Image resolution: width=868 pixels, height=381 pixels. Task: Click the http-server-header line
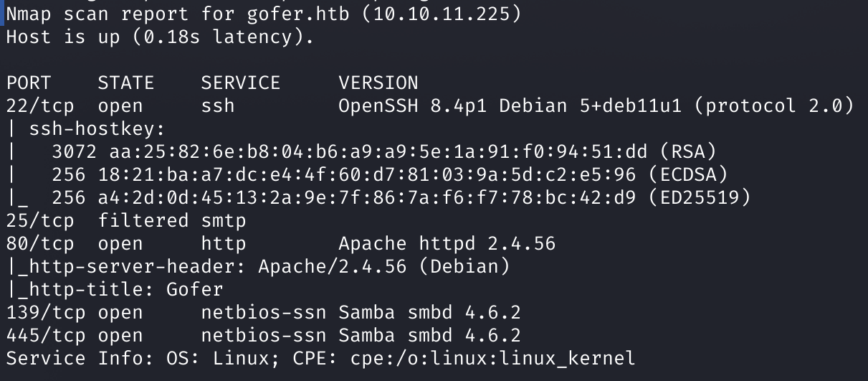[x=258, y=266]
